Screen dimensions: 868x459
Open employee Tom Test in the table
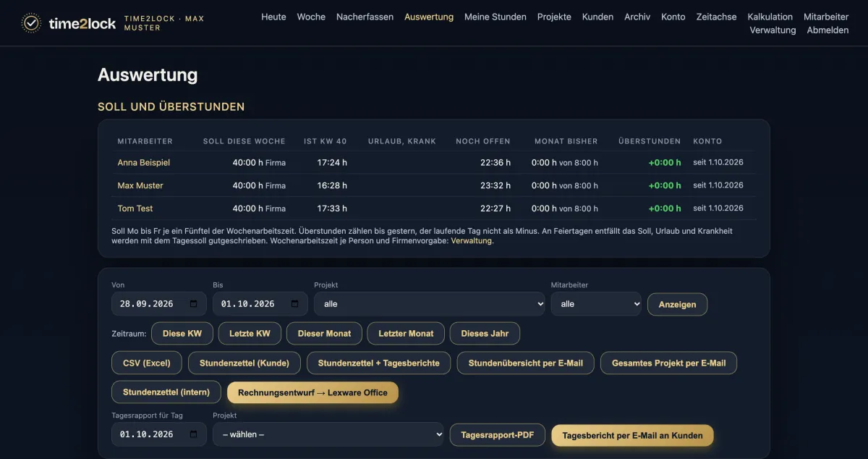[x=135, y=209]
